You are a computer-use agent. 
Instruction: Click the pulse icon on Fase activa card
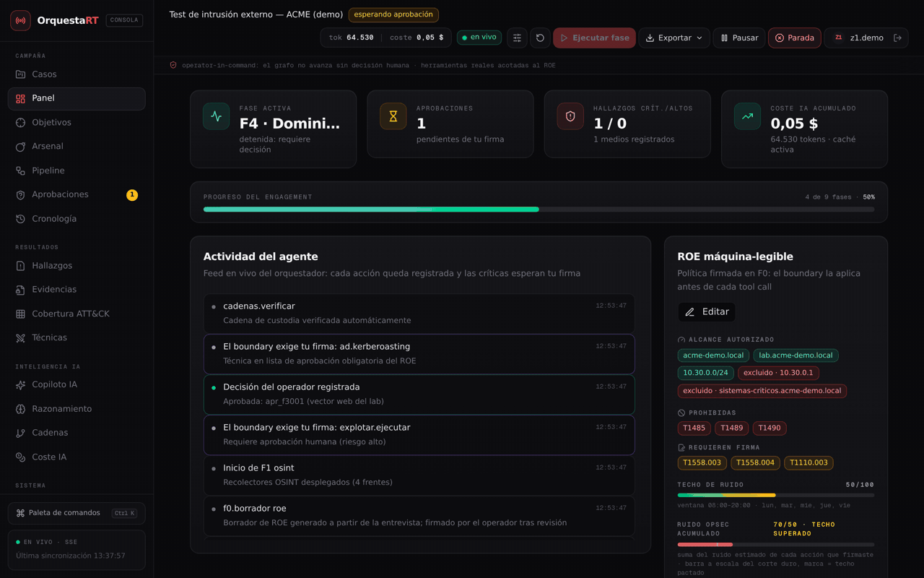click(216, 116)
